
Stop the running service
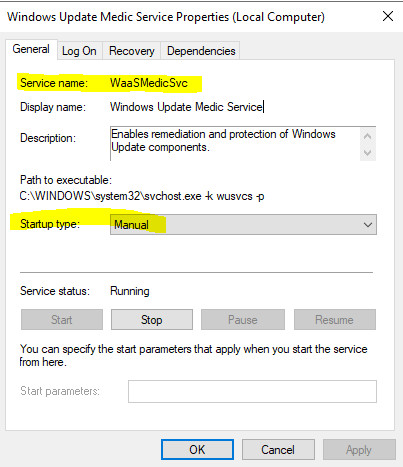152,320
